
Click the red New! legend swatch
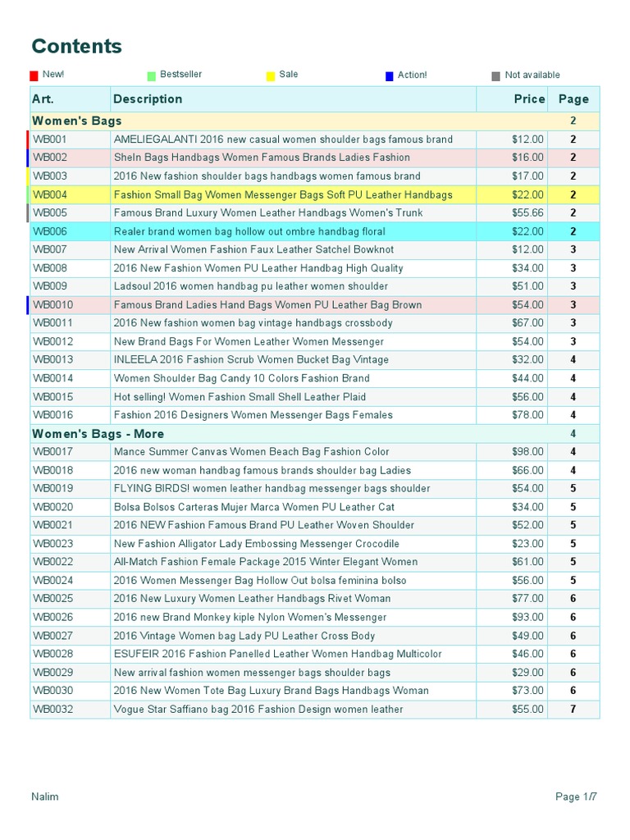[x=34, y=76]
